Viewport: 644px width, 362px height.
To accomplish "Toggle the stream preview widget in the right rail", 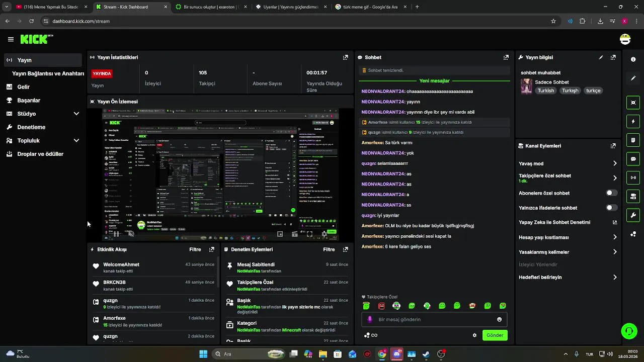I will point(633,103).
